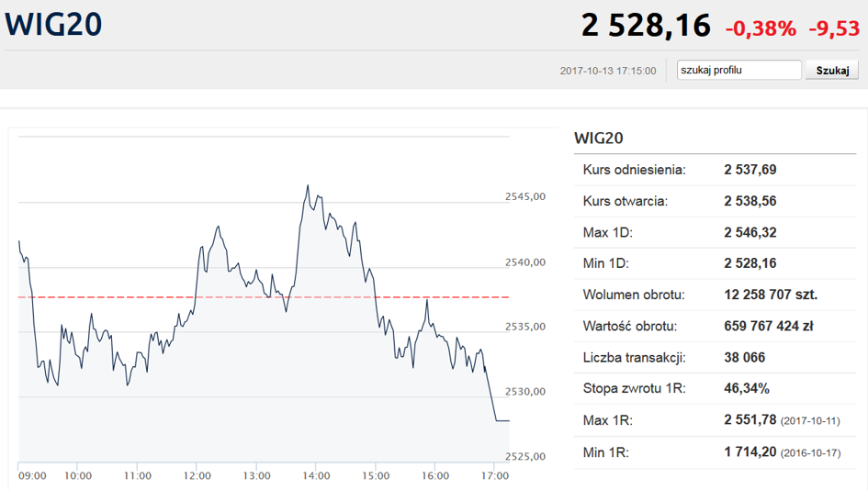Click the Szukaj search button
Screen dimensions: 868x490
pyautogui.click(x=831, y=71)
